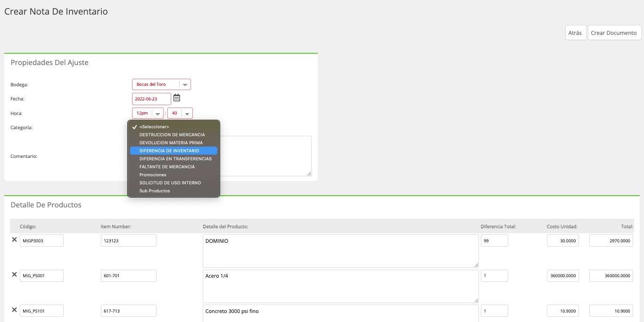Open the hour dropdown showing 12pm
The image size is (644, 322).
click(x=148, y=113)
